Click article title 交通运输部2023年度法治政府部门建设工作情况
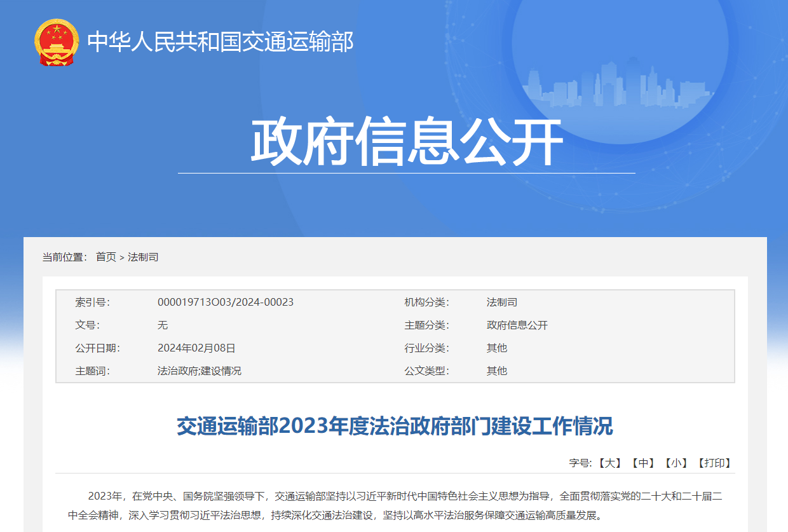Screen dimensions: 788x532 [395, 426]
